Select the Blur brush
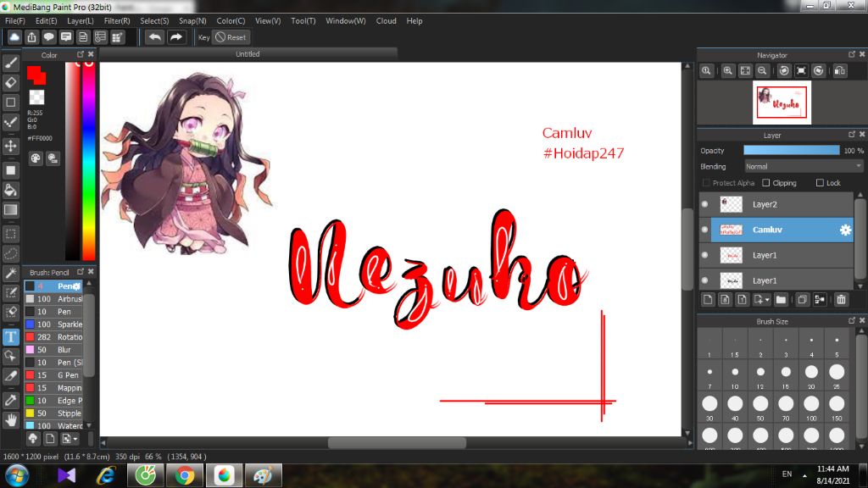The width and height of the screenshot is (868, 488). pos(53,350)
